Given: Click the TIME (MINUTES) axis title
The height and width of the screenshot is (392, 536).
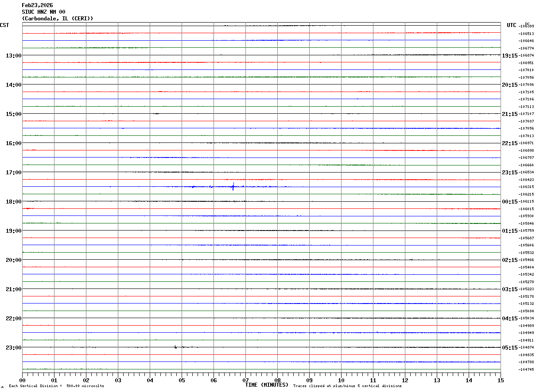Looking at the screenshot, I should coord(267,385).
